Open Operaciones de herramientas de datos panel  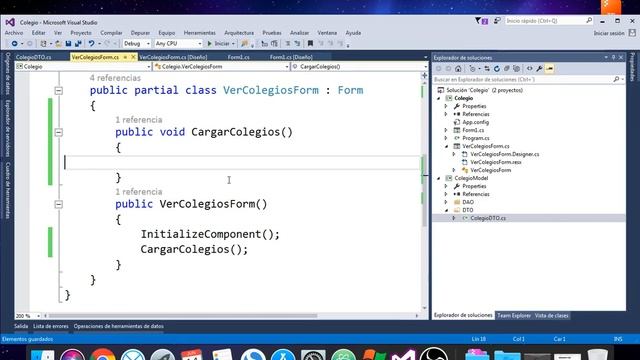pyautogui.click(x=118, y=326)
